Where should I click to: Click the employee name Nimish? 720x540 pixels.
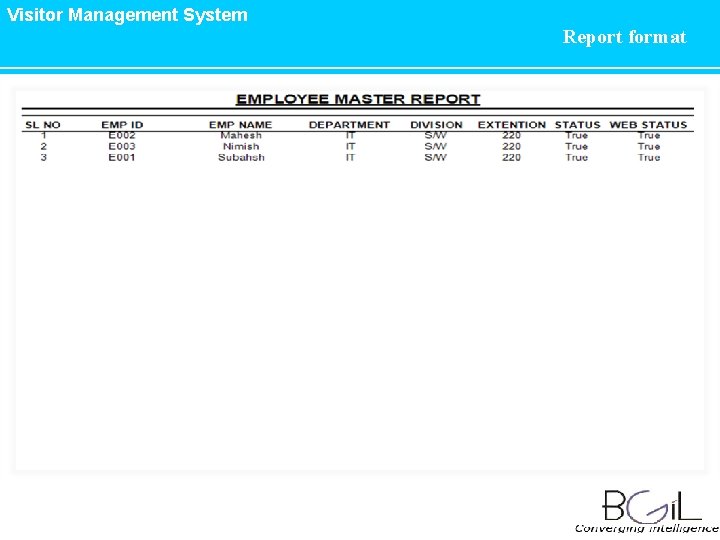(x=241, y=146)
